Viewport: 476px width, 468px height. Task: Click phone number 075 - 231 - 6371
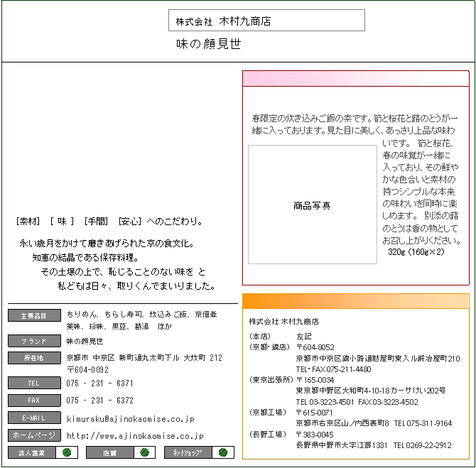pyautogui.click(x=100, y=383)
